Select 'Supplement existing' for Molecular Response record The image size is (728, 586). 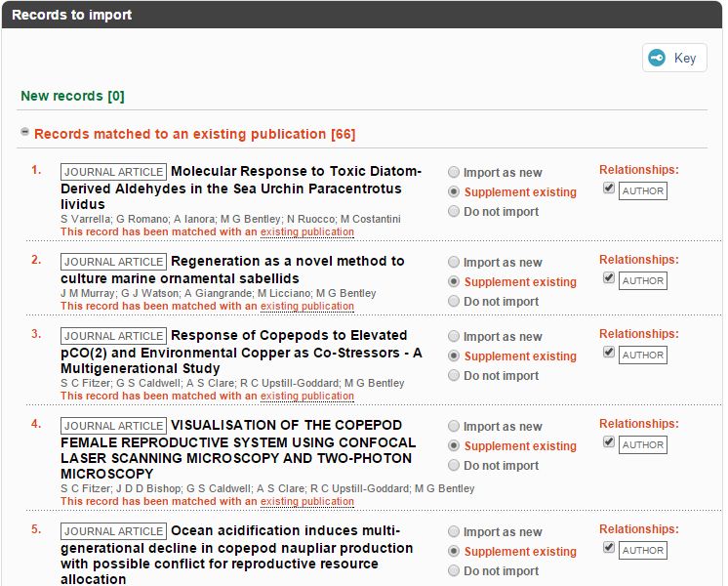click(x=454, y=192)
